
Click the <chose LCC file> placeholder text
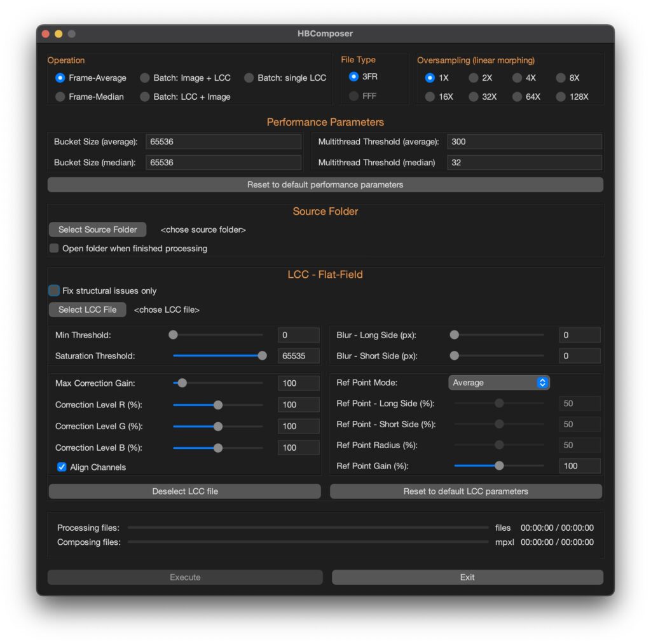point(167,310)
